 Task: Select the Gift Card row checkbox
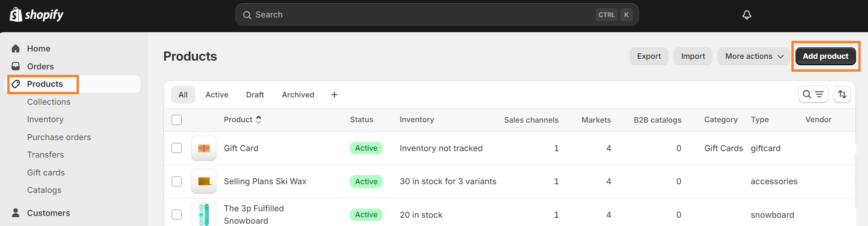point(177,148)
